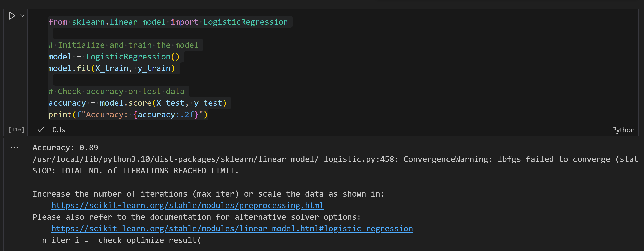Click the '# Initialize and train the model' comment
The width and height of the screenshot is (644, 251).
click(x=123, y=45)
